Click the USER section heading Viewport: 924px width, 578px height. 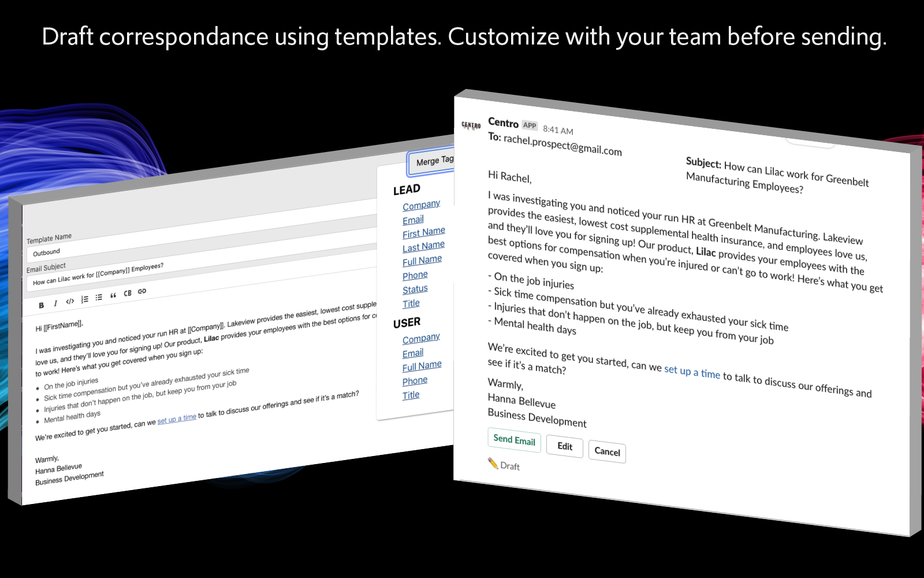(x=407, y=323)
